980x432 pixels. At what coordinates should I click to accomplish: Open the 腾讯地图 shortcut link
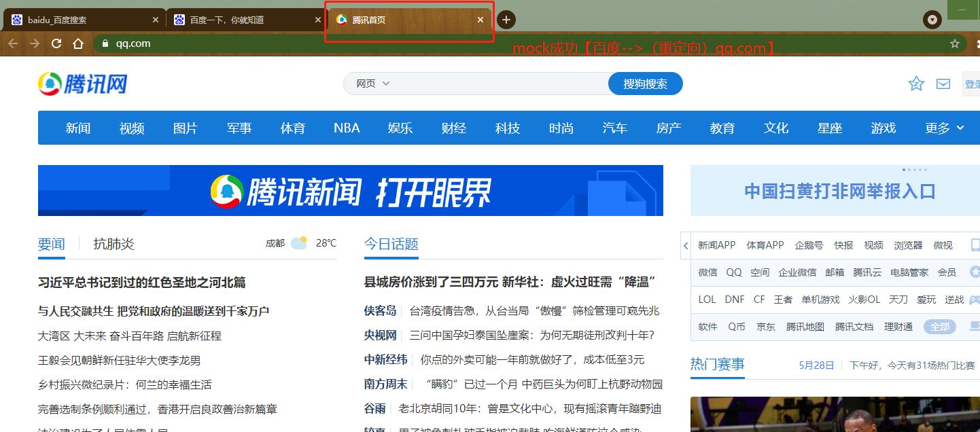tap(805, 327)
